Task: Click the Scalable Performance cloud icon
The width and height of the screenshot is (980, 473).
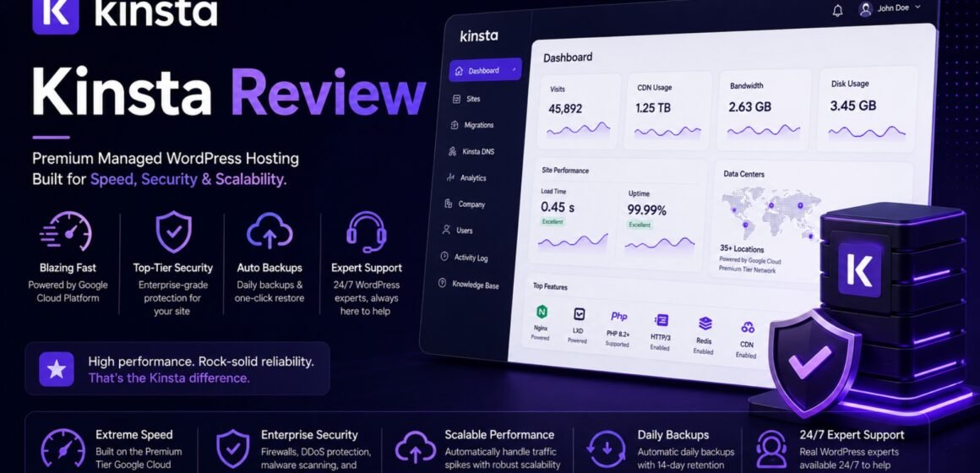Action: (x=416, y=449)
